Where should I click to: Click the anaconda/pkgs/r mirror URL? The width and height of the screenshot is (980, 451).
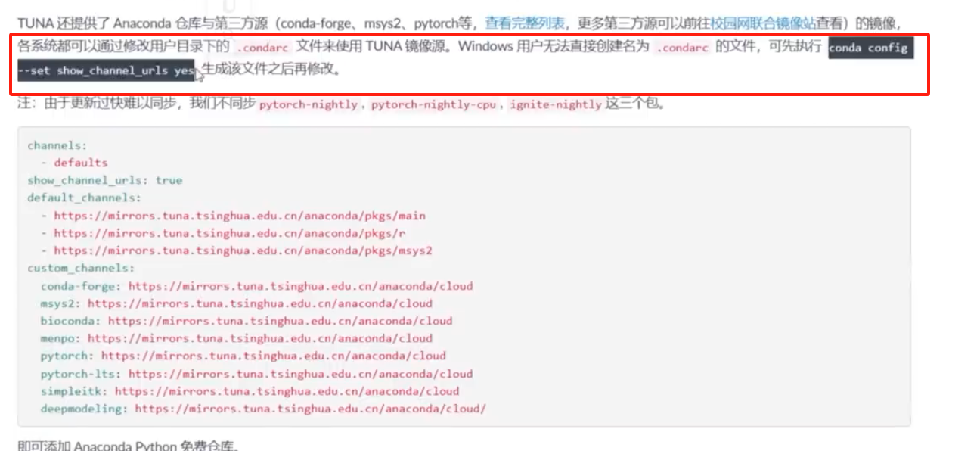tap(230, 233)
